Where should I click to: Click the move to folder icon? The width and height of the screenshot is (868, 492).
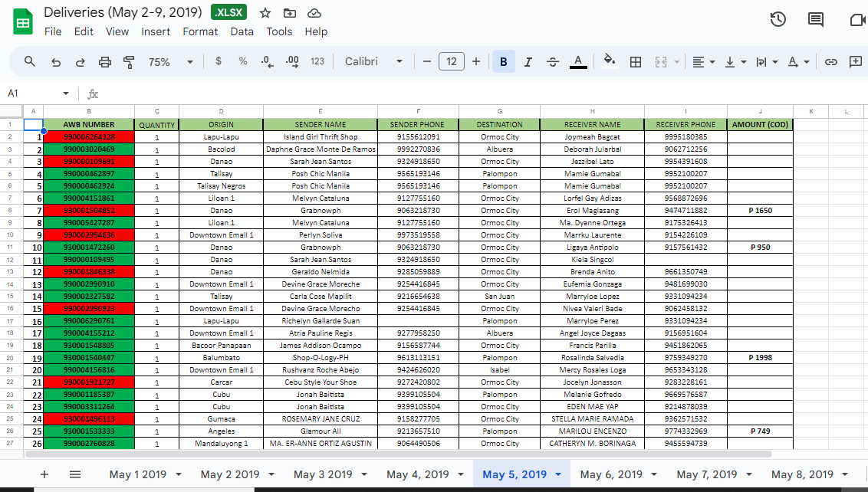(290, 13)
